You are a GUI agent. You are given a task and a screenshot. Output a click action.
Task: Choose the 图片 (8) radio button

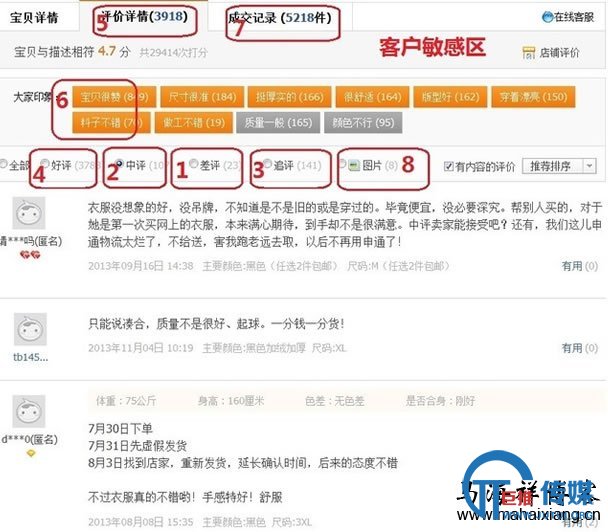[x=342, y=164]
